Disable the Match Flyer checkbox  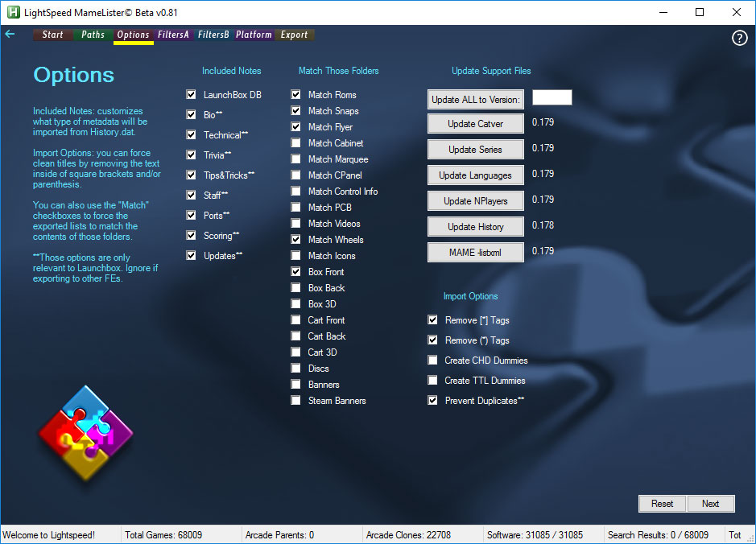tap(296, 126)
